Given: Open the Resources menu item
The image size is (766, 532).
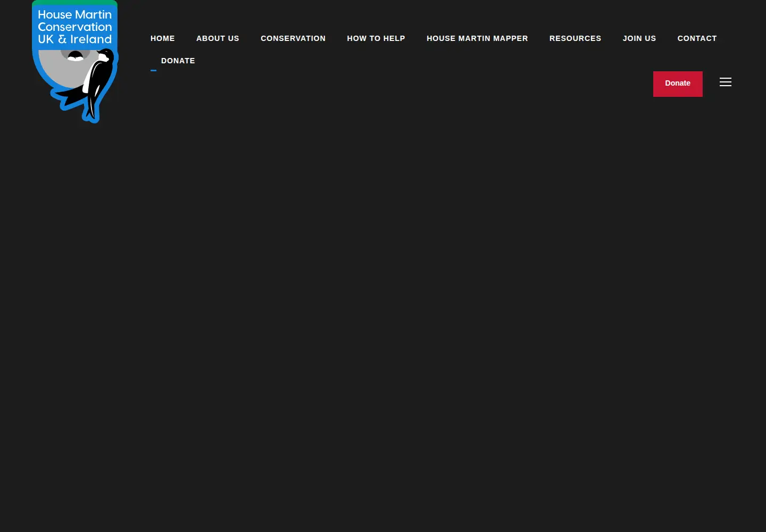Looking at the screenshot, I should pyautogui.click(x=575, y=38).
